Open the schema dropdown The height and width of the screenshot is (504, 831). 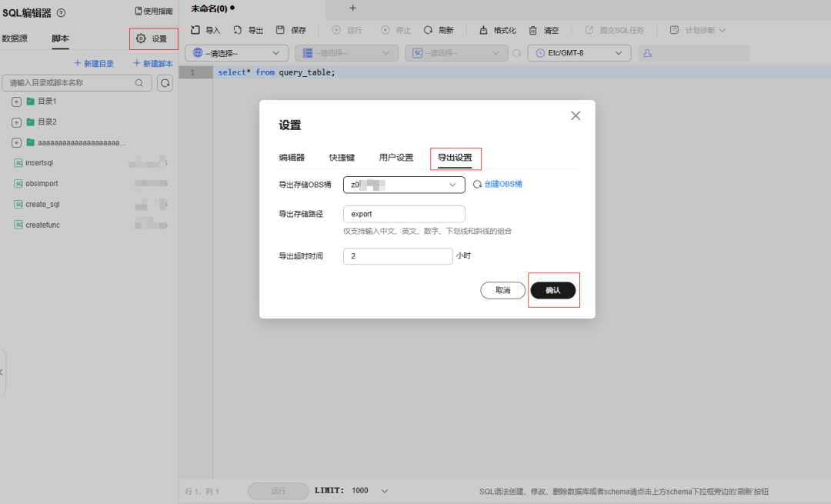[x=456, y=53]
